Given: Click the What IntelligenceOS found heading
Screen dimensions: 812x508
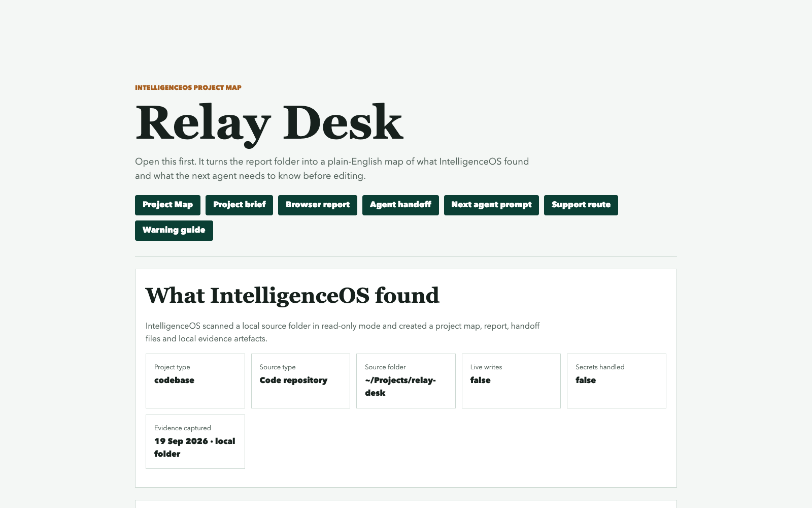Looking at the screenshot, I should click(x=292, y=296).
